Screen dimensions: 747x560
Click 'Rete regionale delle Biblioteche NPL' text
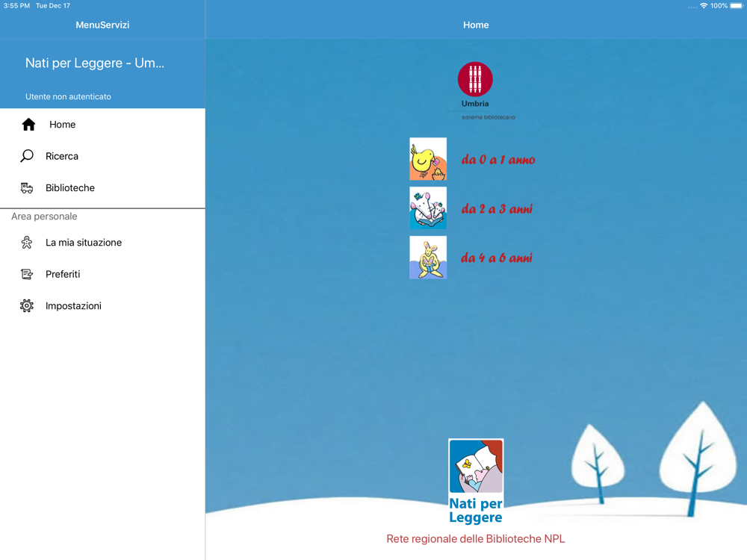coord(475,538)
